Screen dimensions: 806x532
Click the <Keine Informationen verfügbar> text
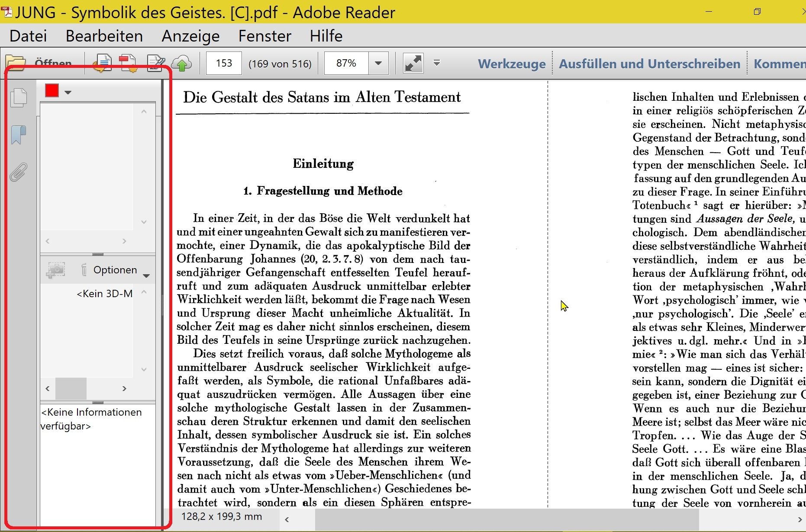(x=91, y=419)
